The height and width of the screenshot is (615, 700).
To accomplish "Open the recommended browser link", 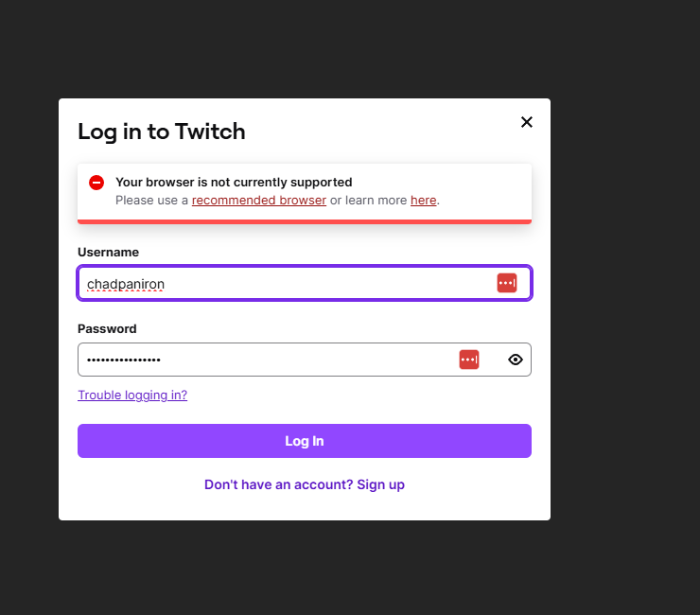I will [258, 201].
